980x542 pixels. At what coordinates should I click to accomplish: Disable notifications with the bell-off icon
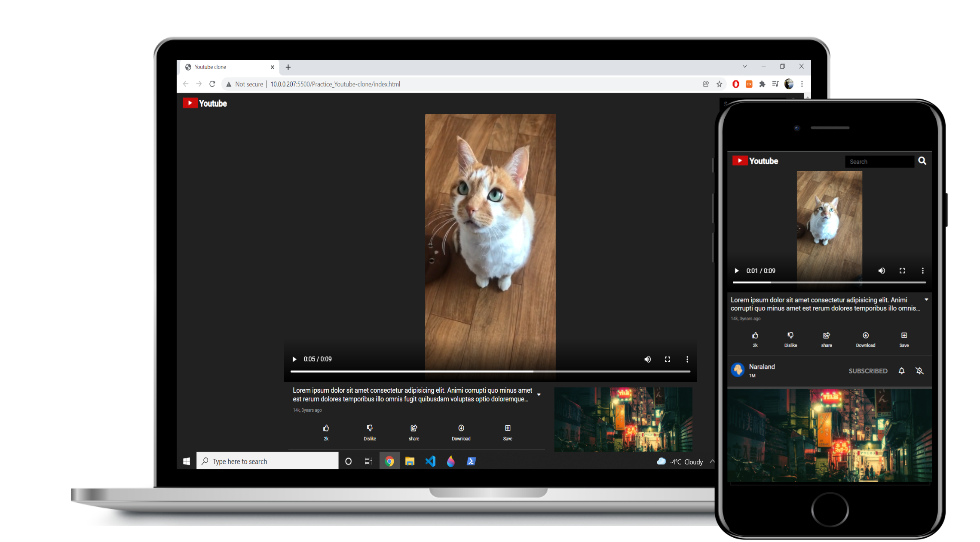[x=920, y=370]
